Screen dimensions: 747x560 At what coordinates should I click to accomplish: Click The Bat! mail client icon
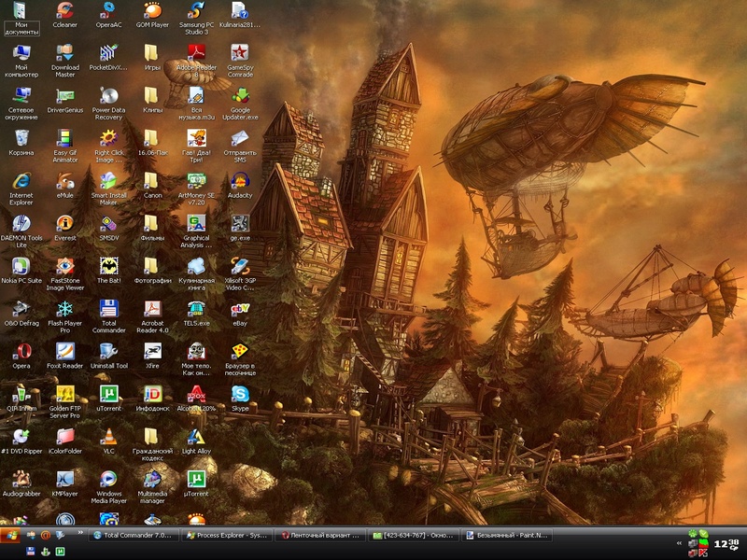[108, 266]
